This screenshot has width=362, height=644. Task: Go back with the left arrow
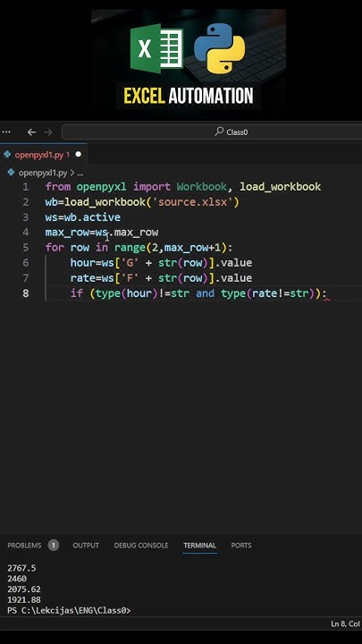pos(31,132)
